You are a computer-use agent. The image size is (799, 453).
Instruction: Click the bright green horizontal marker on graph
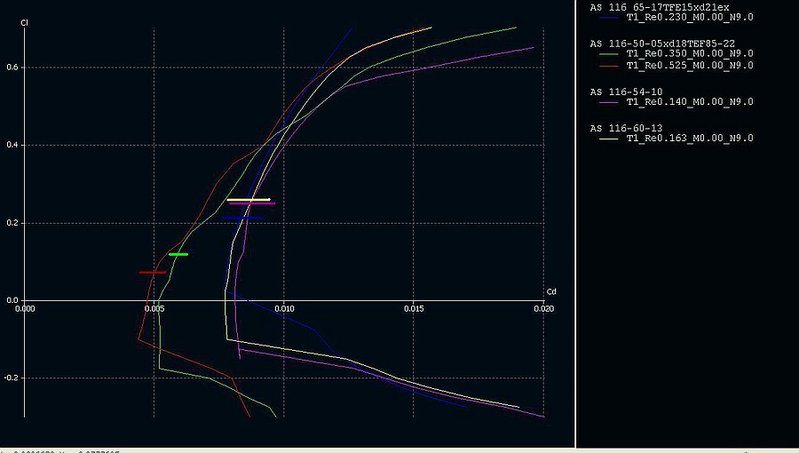pos(178,254)
